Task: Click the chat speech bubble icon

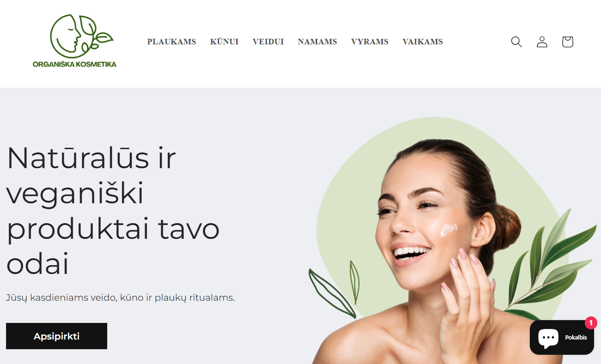Action: click(x=548, y=338)
